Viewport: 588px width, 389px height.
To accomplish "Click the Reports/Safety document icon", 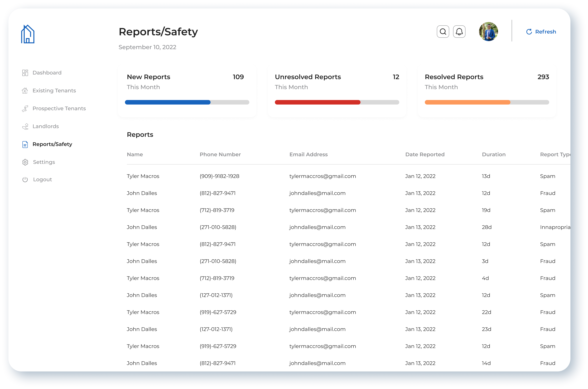I will [x=25, y=144].
